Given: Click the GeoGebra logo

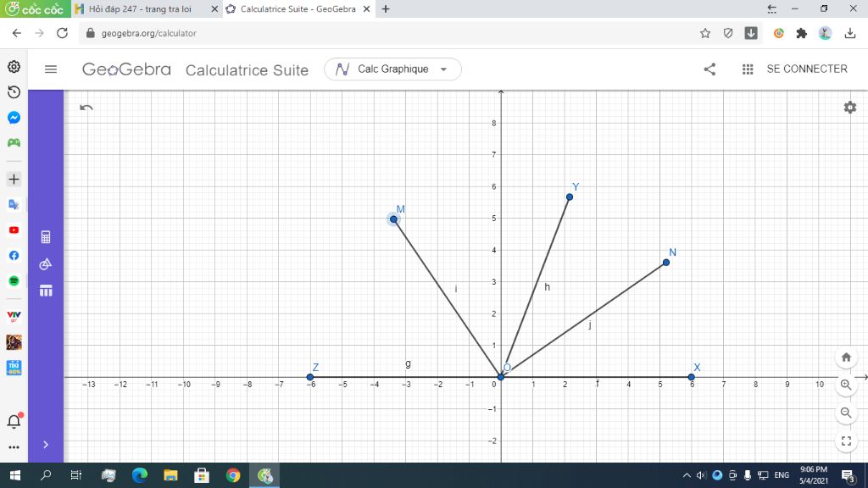Looking at the screenshot, I should pyautogui.click(x=126, y=69).
